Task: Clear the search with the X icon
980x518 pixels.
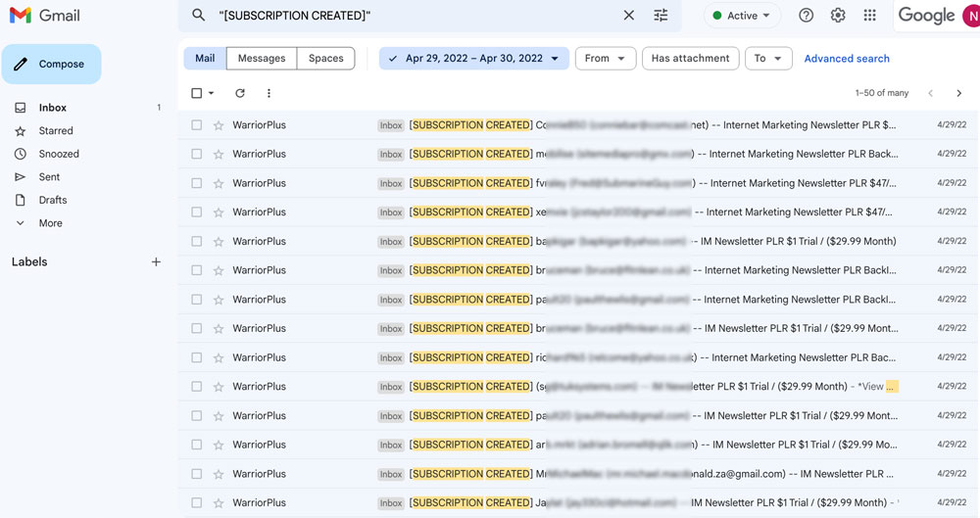Action: (x=629, y=15)
